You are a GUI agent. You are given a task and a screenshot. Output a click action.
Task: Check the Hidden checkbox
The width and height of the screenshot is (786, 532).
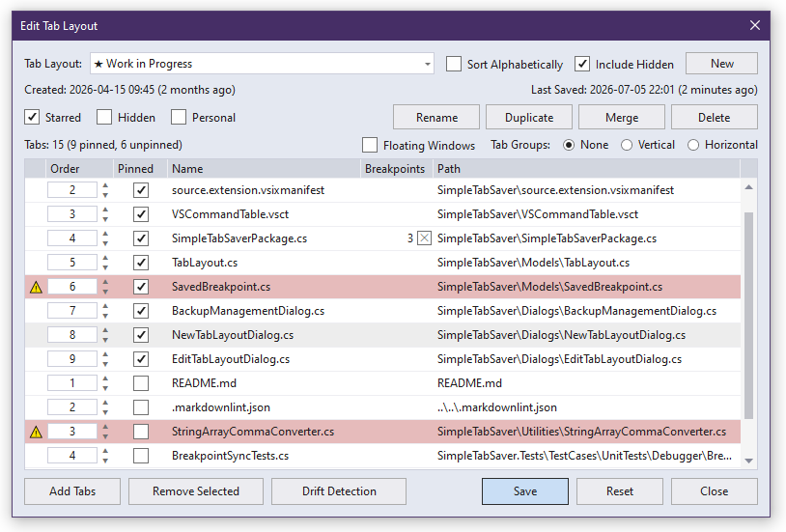(x=104, y=118)
